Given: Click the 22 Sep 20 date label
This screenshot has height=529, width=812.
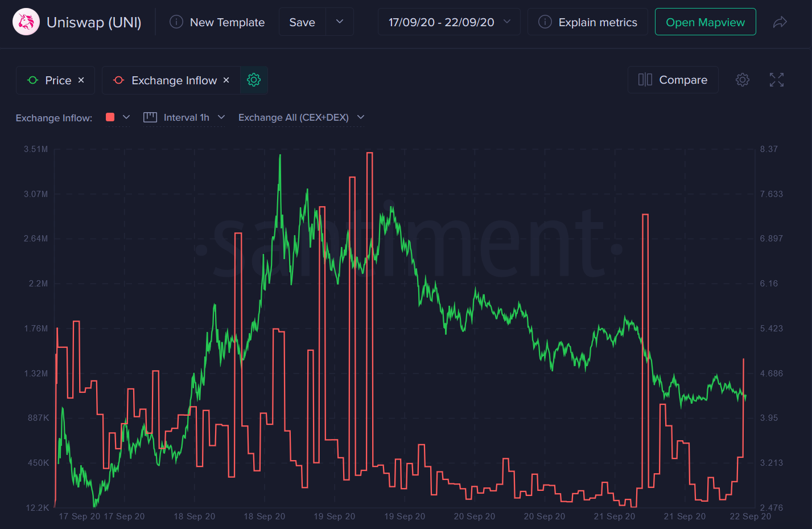Looking at the screenshot, I should pos(751,516).
